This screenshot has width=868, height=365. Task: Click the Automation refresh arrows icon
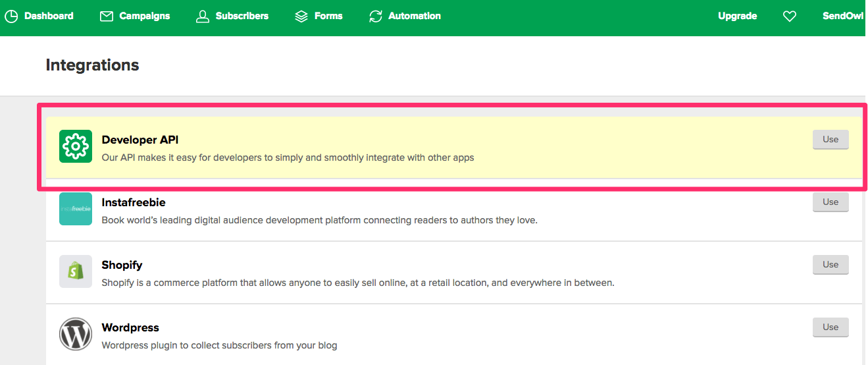coord(376,16)
